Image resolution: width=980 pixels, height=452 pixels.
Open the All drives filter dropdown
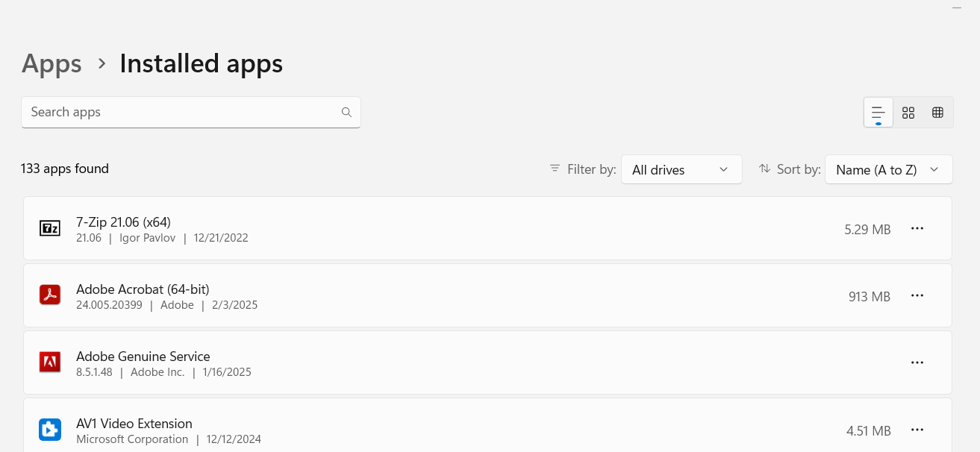coord(681,169)
